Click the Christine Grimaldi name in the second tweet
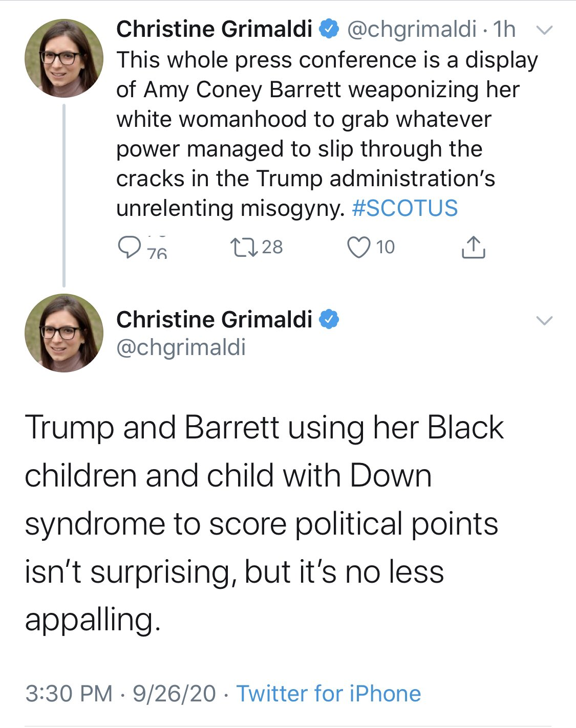Screen dimensions: 576x728 (x=214, y=320)
